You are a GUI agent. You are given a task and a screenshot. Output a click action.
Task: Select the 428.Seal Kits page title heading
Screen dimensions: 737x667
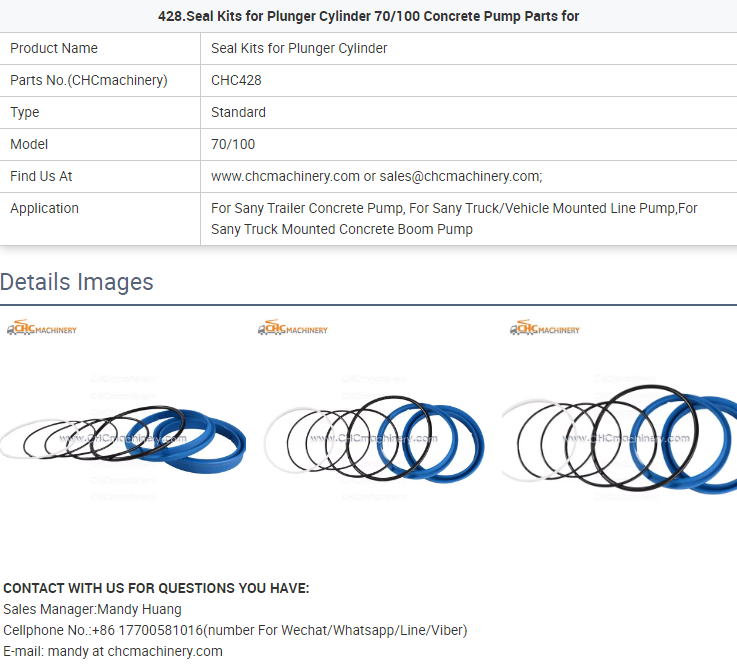click(368, 16)
